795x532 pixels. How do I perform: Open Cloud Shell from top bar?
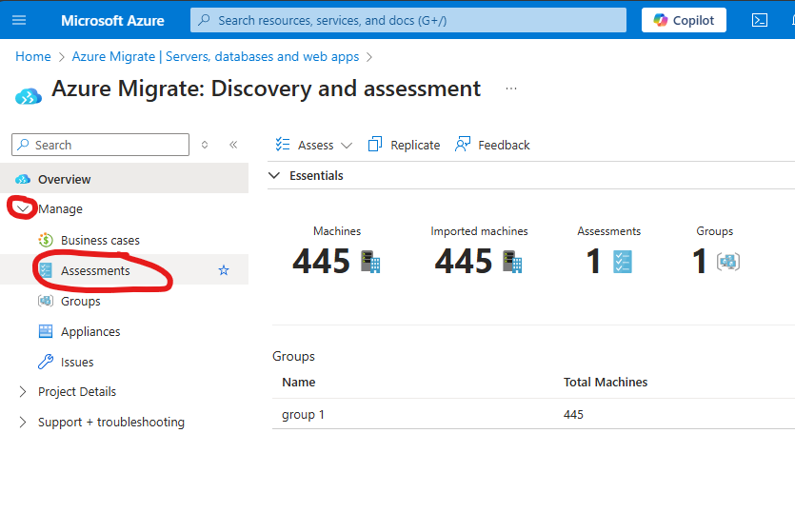[760, 20]
